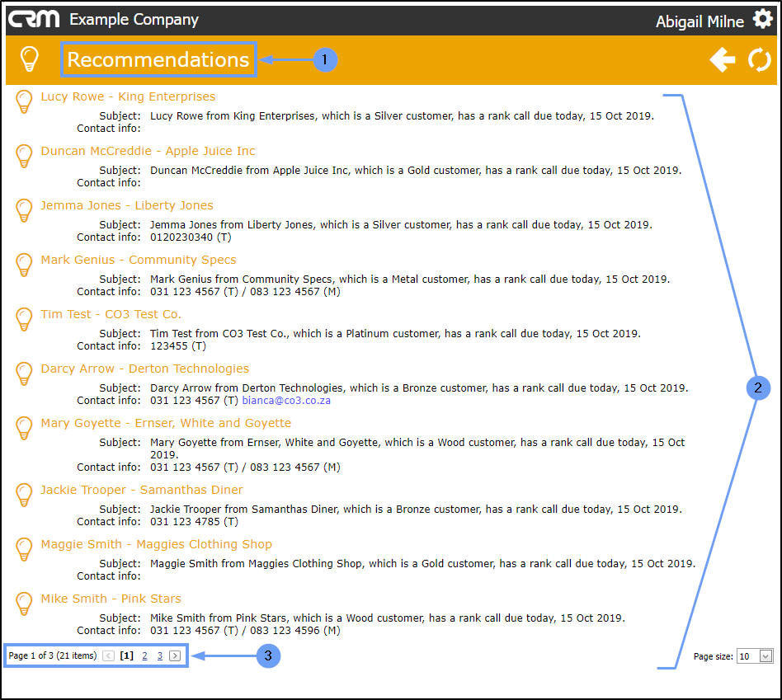Click lightbulb icon beside Jackie Trooper

point(24,495)
